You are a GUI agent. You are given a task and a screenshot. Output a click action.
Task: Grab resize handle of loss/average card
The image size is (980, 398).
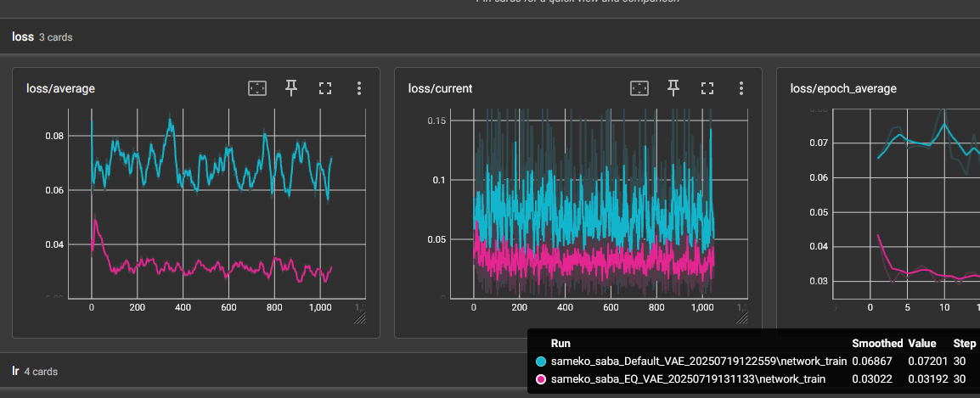[x=359, y=318]
